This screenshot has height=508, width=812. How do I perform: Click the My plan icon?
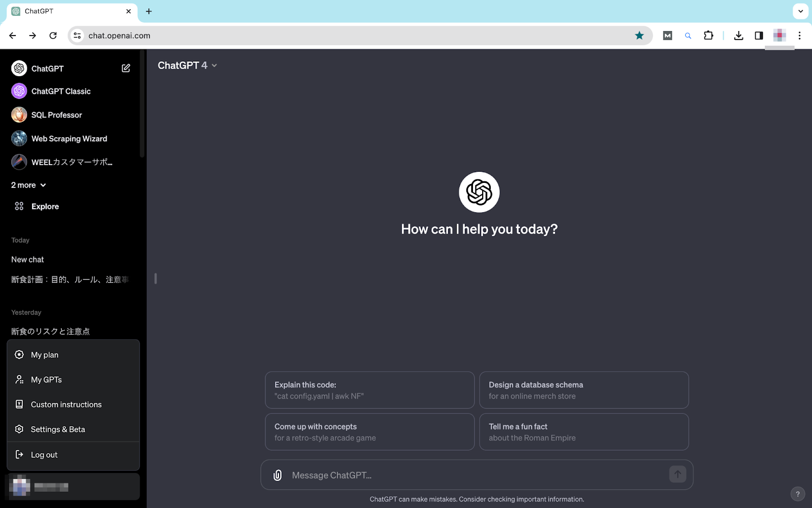19,355
